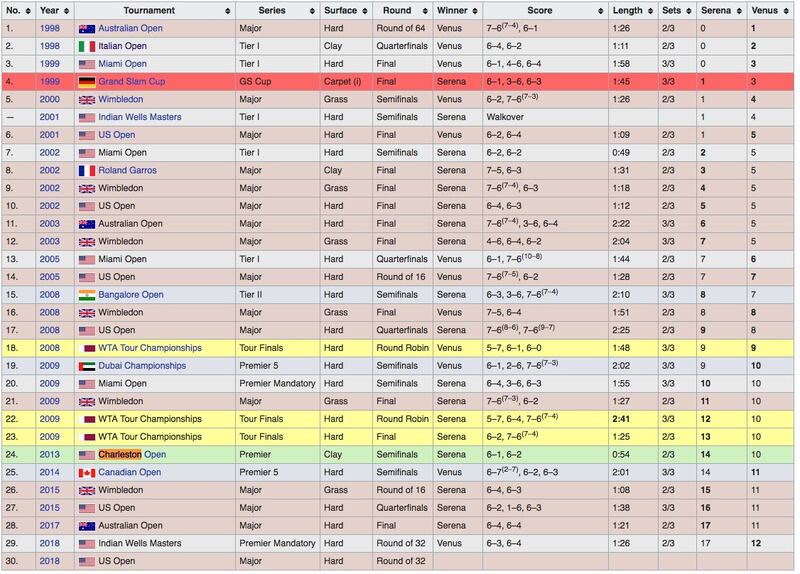Sort by Series column sort arrows
800x574 pixels.
(x=312, y=11)
